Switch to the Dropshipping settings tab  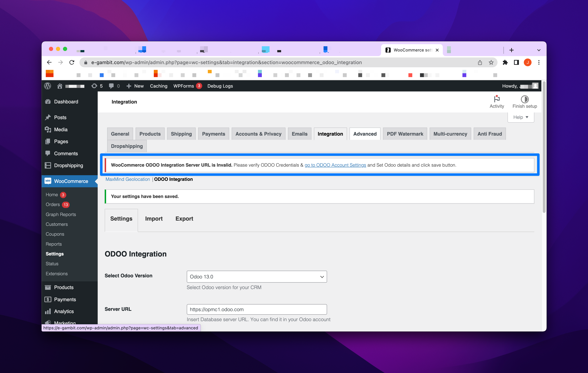click(127, 146)
